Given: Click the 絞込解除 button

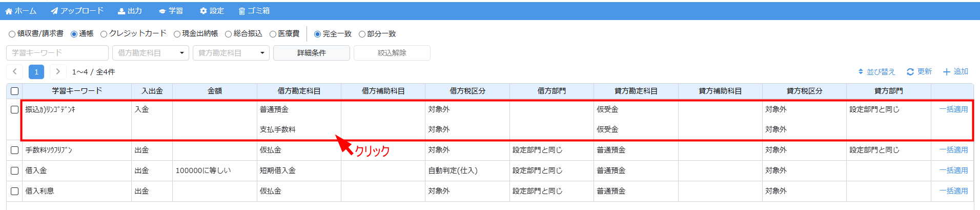Looking at the screenshot, I should pyautogui.click(x=392, y=53).
